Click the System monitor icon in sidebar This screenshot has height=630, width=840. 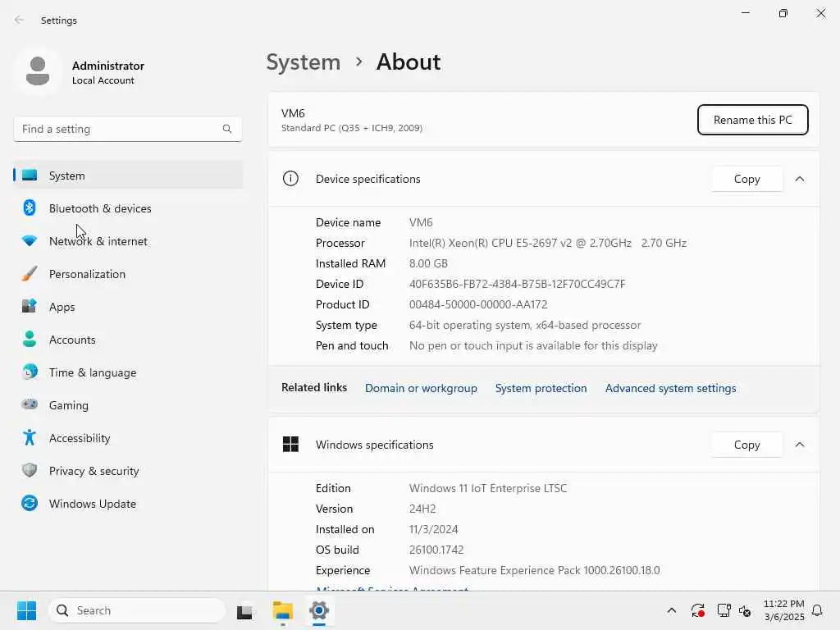(30, 176)
